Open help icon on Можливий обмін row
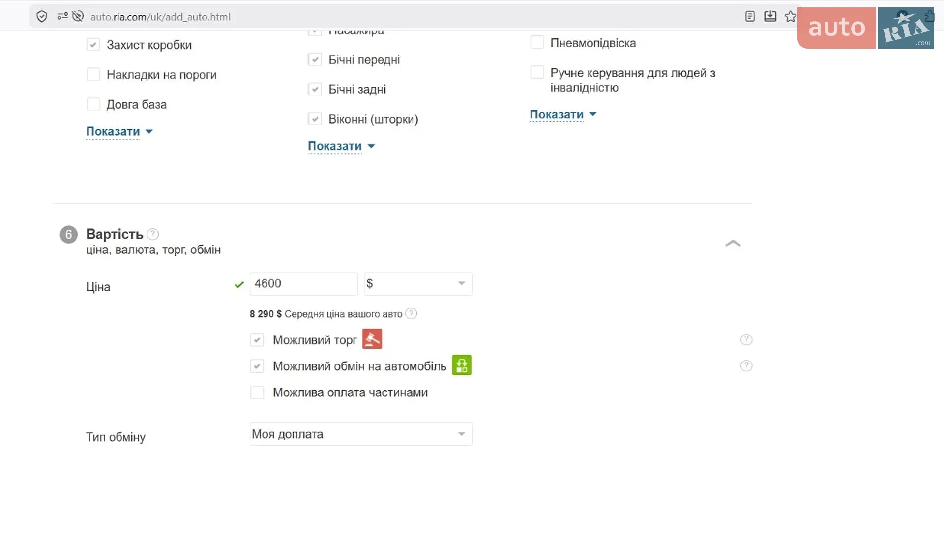 point(746,365)
